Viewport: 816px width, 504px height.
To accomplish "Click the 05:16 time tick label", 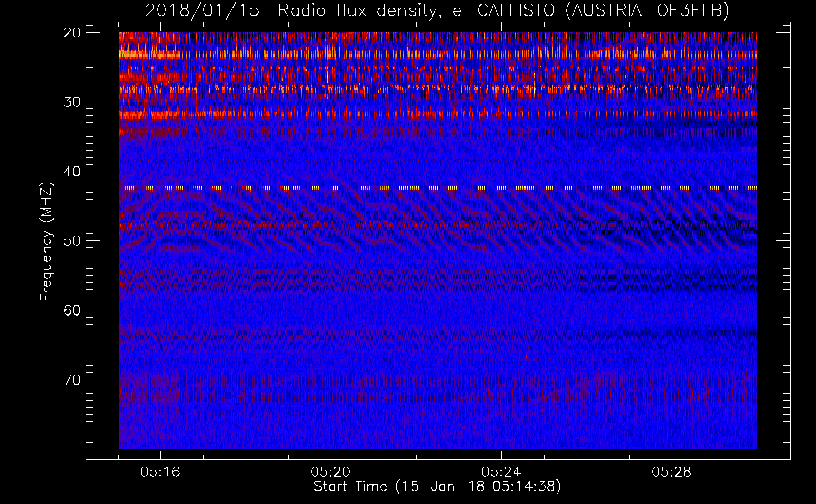I will tap(160, 472).
